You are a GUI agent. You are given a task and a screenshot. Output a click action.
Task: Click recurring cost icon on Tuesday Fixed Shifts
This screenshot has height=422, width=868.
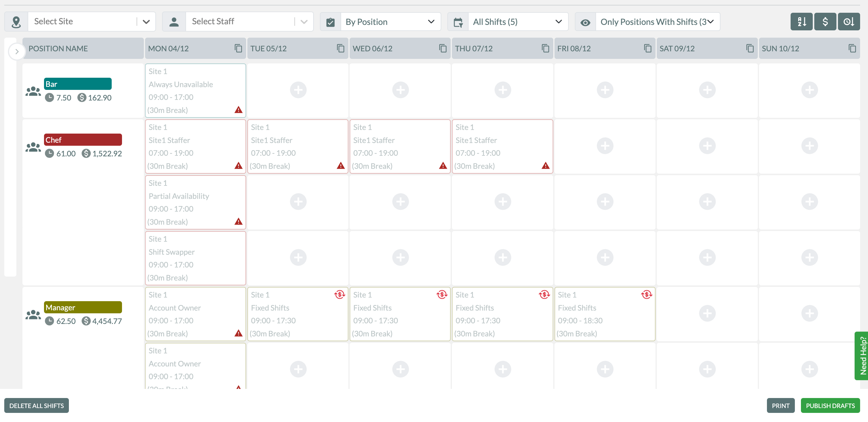click(x=339, y=294)
